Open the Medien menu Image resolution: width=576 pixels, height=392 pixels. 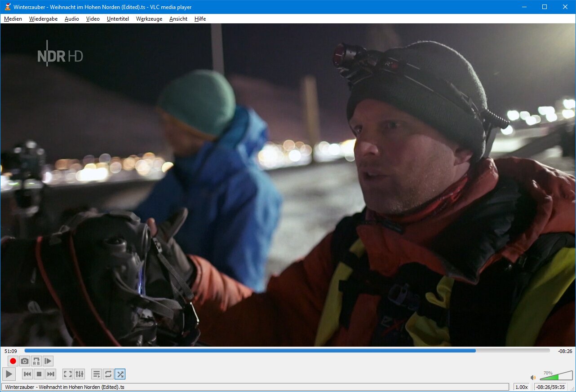pyautogui.click(x=13, y=19)
